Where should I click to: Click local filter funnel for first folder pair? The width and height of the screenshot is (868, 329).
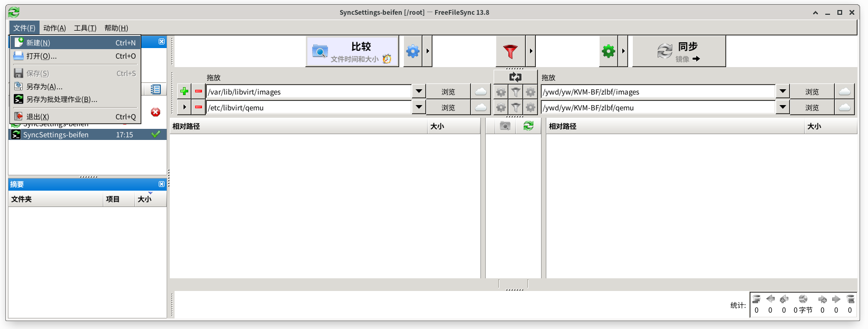[x=515, y=92]
